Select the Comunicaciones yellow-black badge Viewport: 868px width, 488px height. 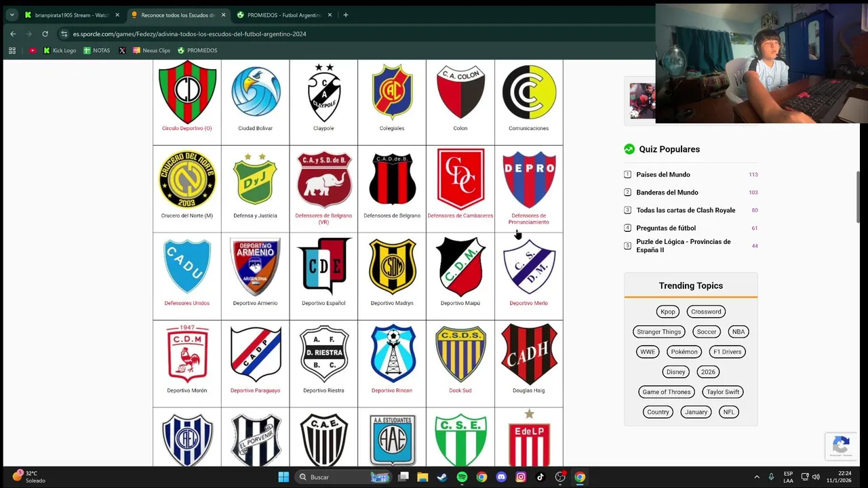(x=529, y=92)
